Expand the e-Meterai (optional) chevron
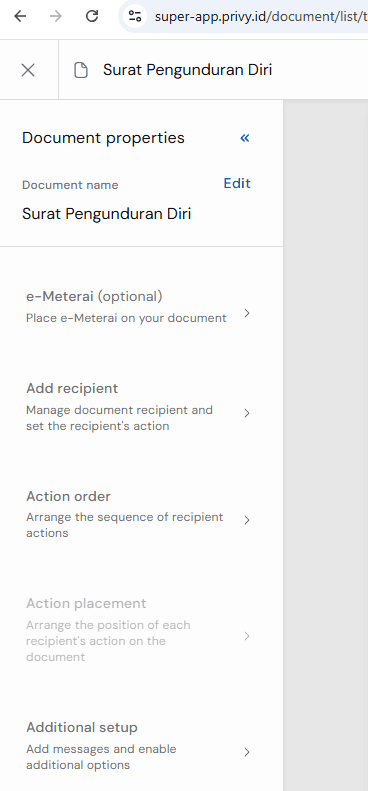The image size is (368, 791). [x=247, y=313]
